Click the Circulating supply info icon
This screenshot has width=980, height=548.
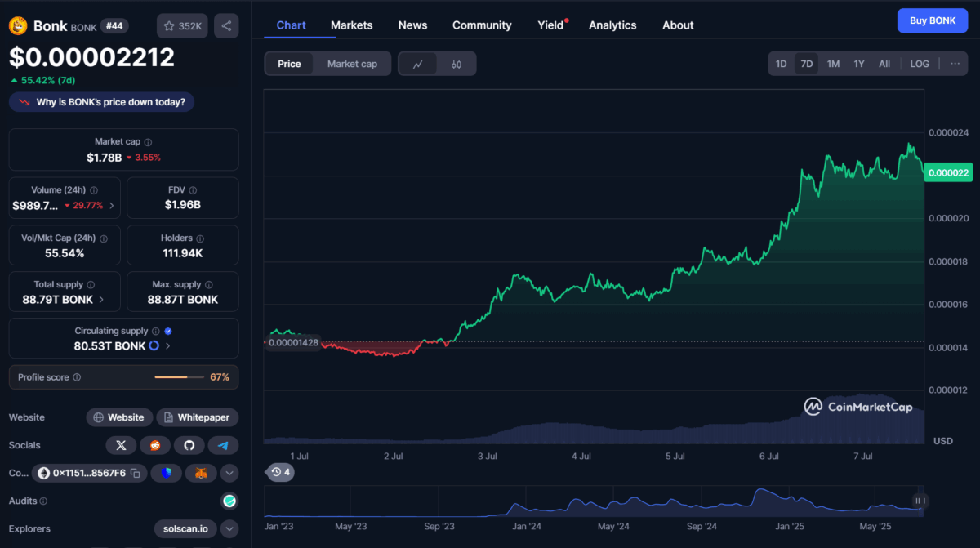[x=156, y=332]
